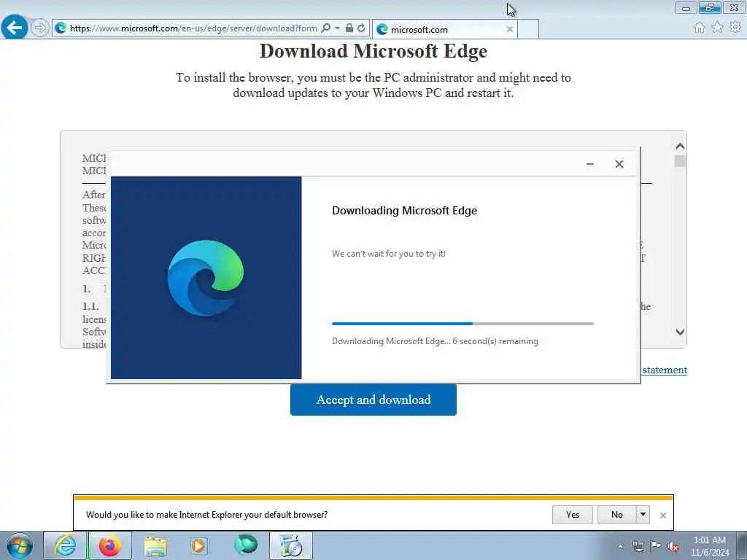Viewport: 747px width, 560px height.
Task: Open File Explorer folder taskbar icon
Action: point(155,545)
